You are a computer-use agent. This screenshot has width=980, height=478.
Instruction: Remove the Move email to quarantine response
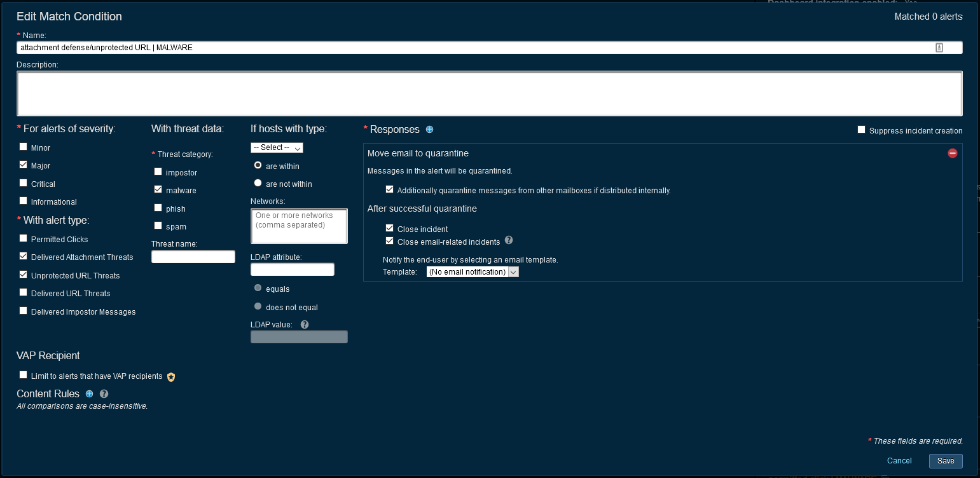click(952, 153)
